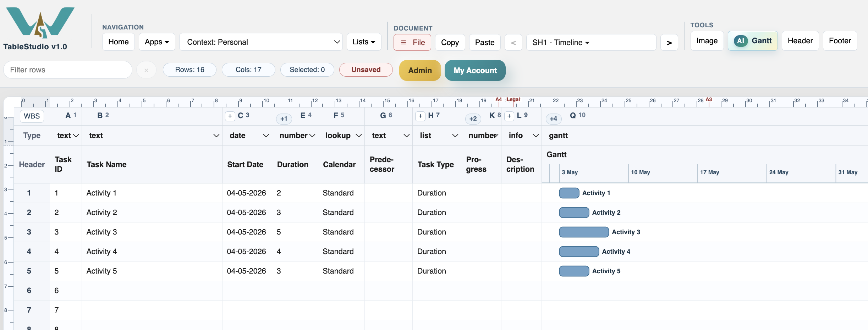
Task: Expand hidden columns with + before column C
Action: tap(230, 116)
